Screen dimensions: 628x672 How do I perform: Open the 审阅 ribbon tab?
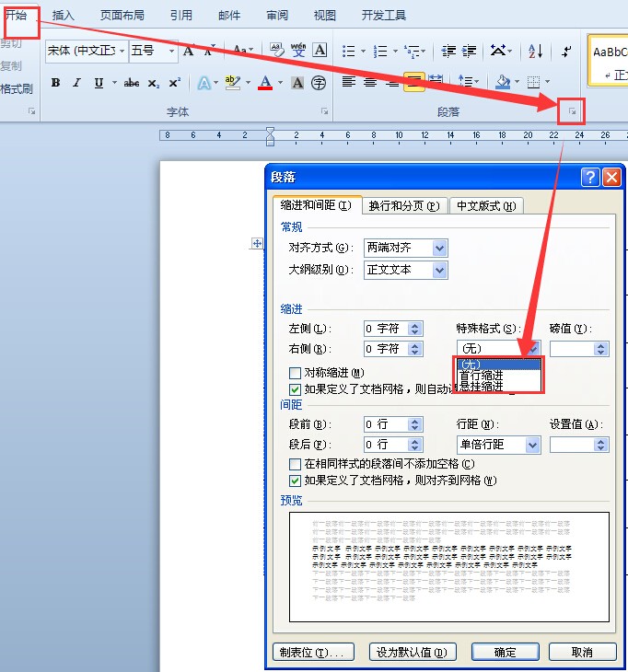coord(277,16)
